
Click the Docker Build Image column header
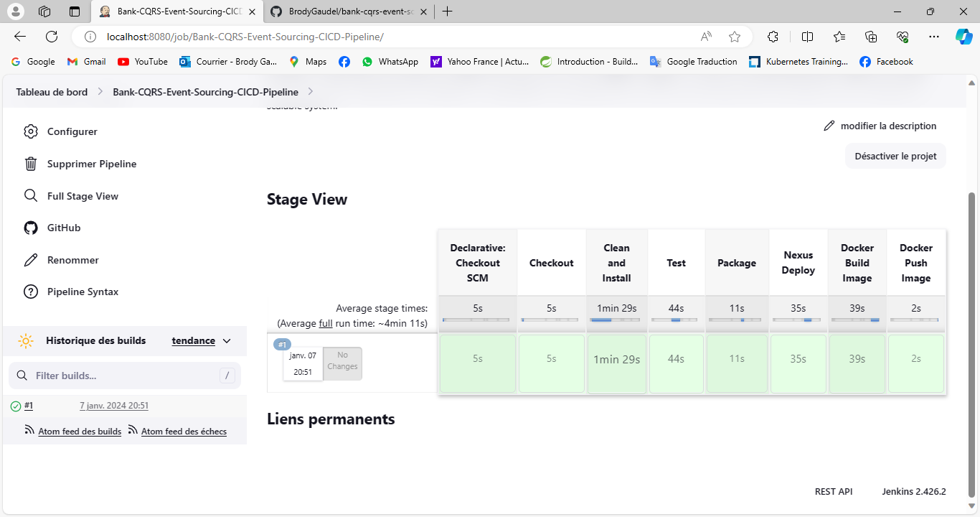point(857,263)
